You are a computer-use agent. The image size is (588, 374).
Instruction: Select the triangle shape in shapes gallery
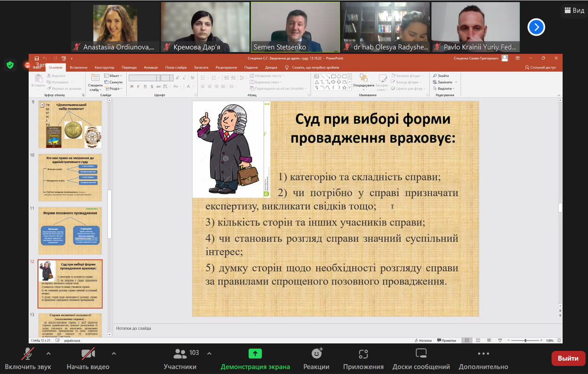pyautogui.click(x=317, y=82)
